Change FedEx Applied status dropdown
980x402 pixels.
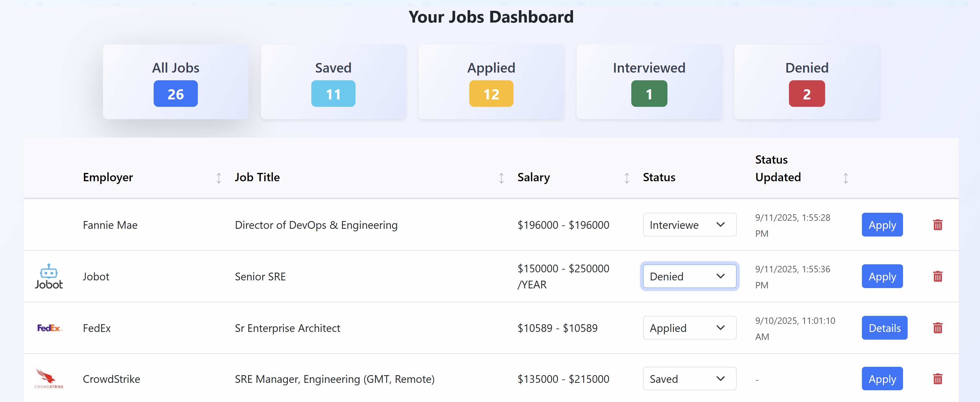pyautogui.click(x=689, y=328)
